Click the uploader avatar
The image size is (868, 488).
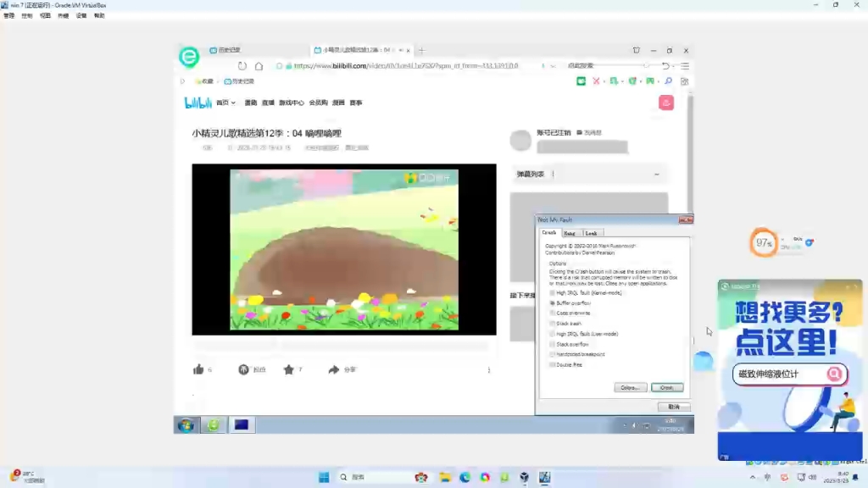pyautogui.click(x=520, y=141)
